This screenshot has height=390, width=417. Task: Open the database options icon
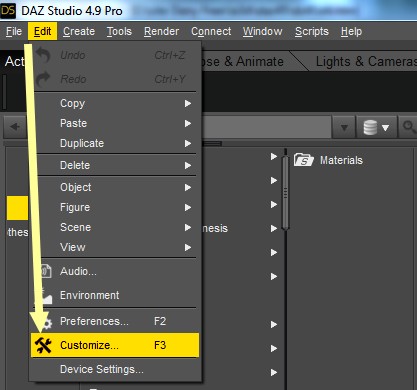(x=376, y=127)
